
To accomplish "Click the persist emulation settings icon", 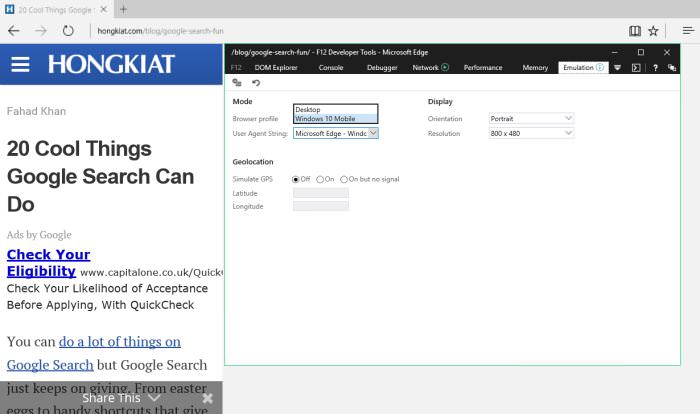I will (237, 83).
